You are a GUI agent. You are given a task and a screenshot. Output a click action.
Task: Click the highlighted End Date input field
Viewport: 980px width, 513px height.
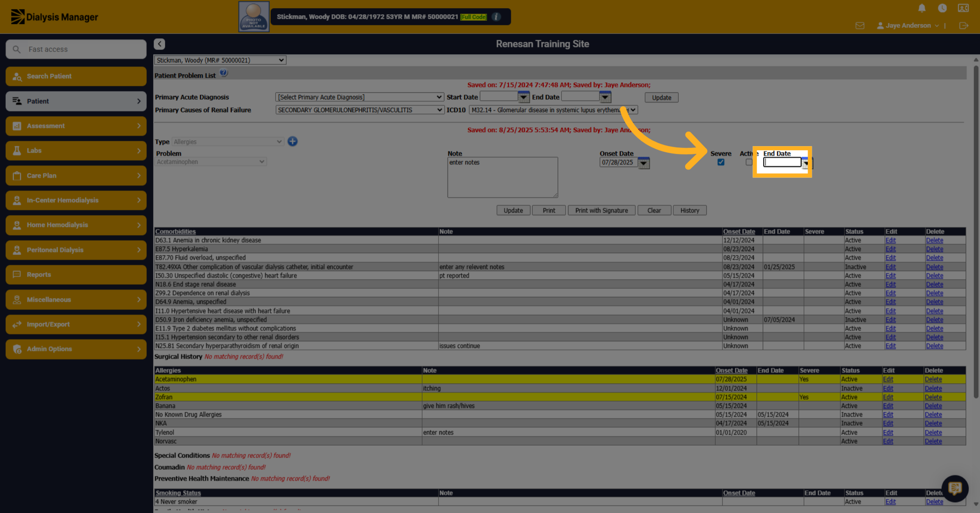pyautogui.click(x=782, y=162)
